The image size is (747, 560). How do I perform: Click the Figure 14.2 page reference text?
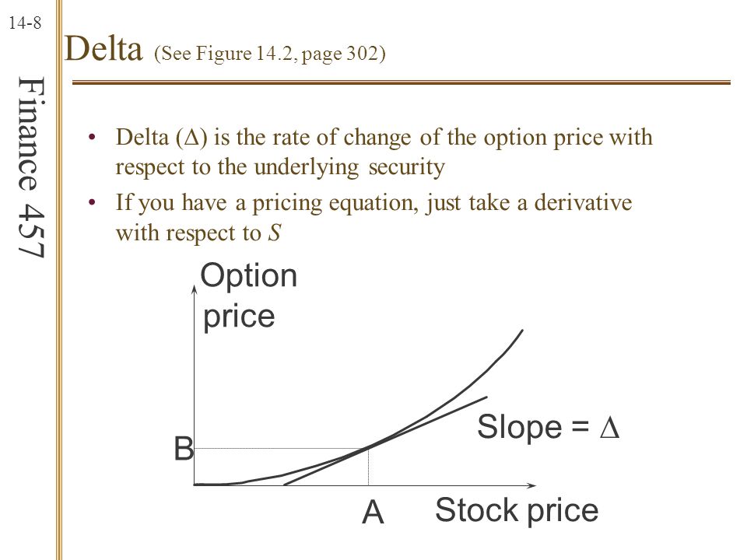click(270, 53)
